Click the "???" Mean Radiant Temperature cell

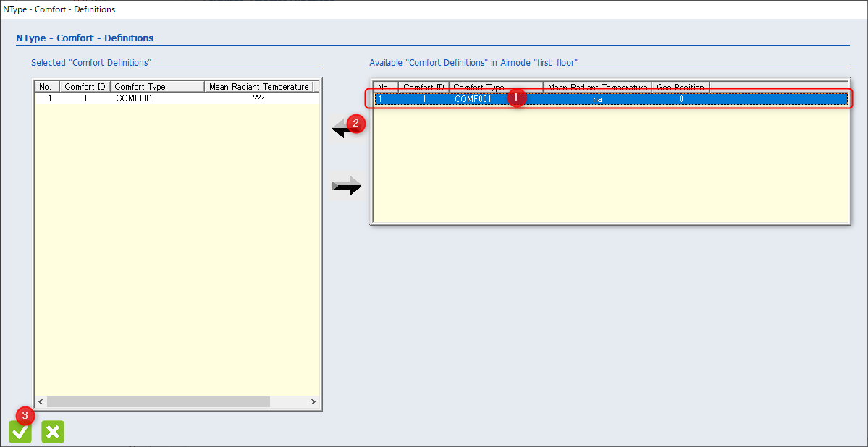[x=258, y=99]
